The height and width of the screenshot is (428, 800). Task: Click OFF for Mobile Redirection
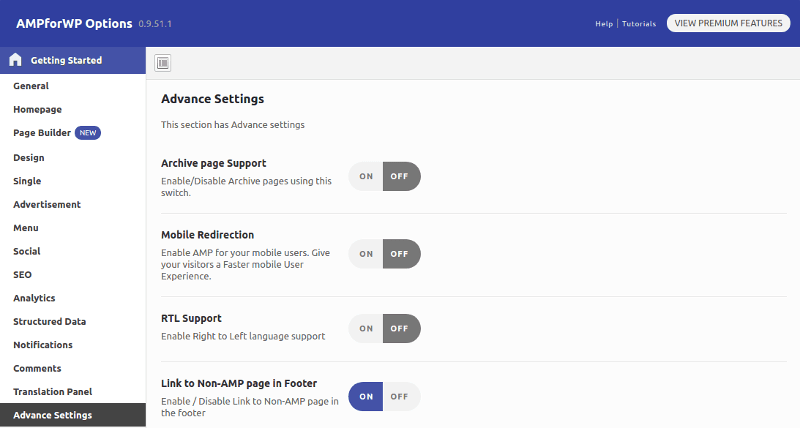402,254
